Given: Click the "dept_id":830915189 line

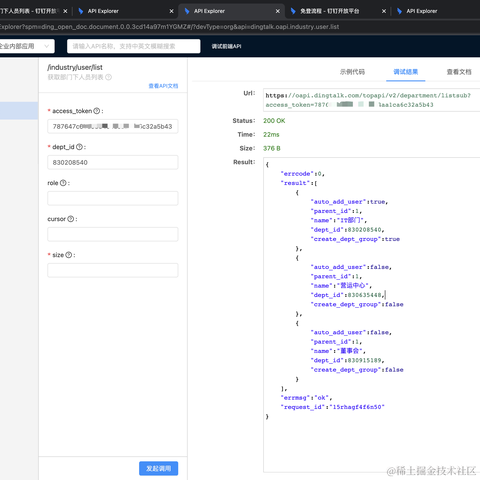Looking at the screenshot, I should 347,360.
